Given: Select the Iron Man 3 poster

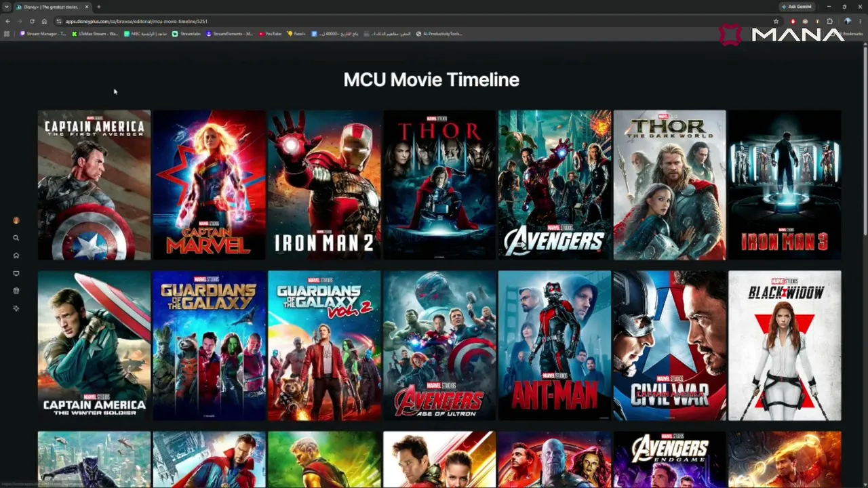Looking at the screenshot, I should pos(785,185).
